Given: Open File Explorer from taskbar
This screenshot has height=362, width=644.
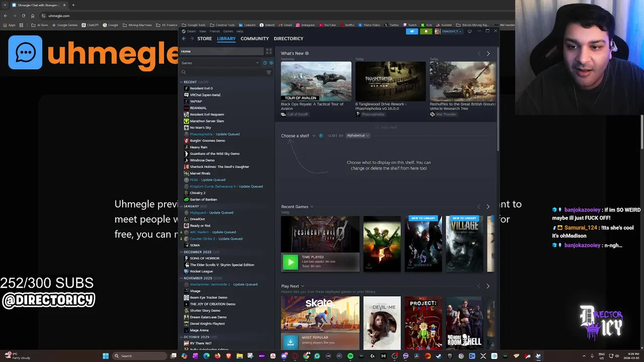Looking at the screenshot, I should pos(239,356).
